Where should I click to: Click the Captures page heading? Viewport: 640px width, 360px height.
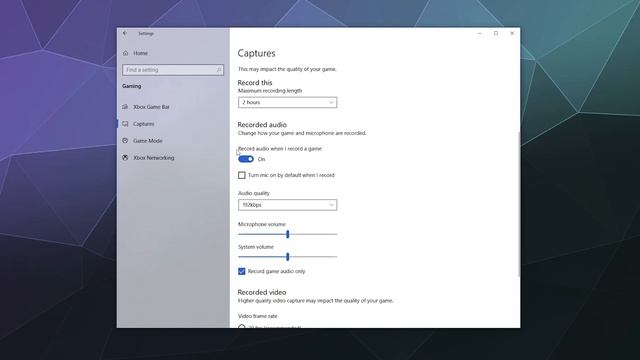click(256, 53)
